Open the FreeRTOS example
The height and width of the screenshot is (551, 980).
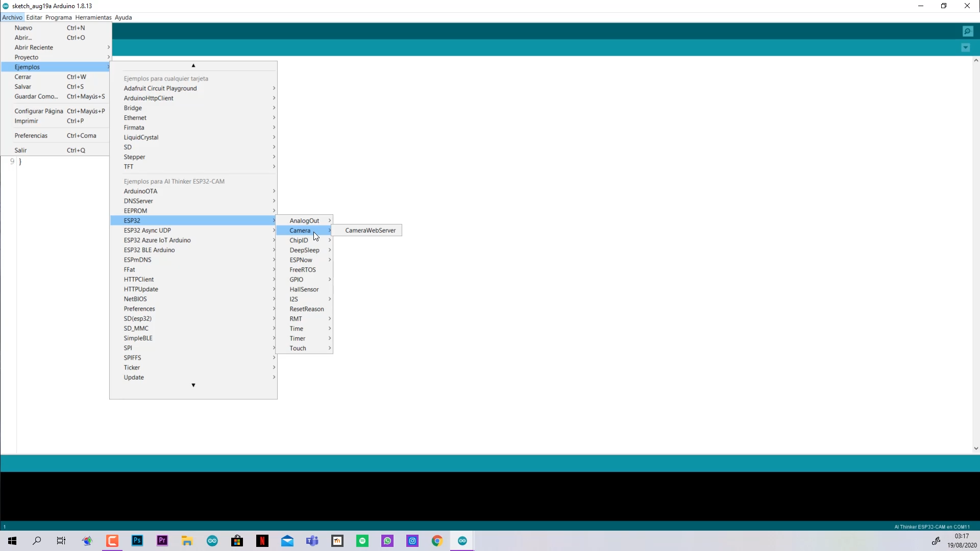[x=303, y=270]
